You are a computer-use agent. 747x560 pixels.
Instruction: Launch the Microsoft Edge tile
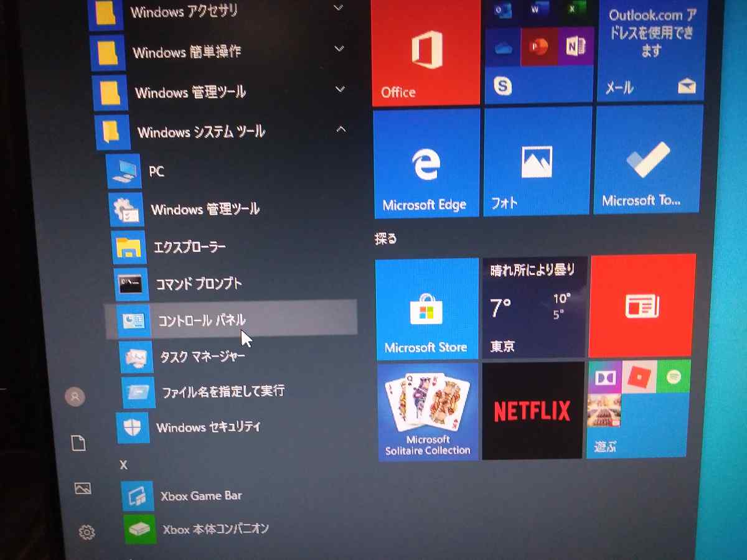[x=426, y=163]
